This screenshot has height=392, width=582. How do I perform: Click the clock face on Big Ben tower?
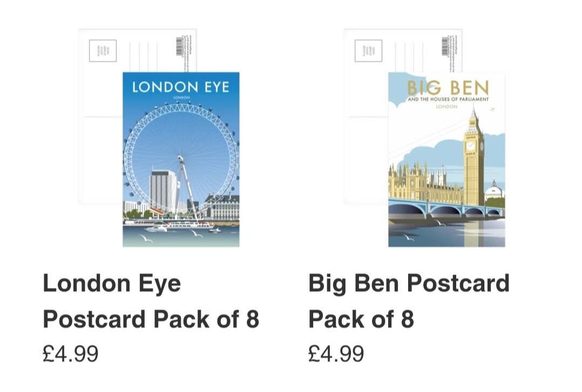click(x=470, y=146)
